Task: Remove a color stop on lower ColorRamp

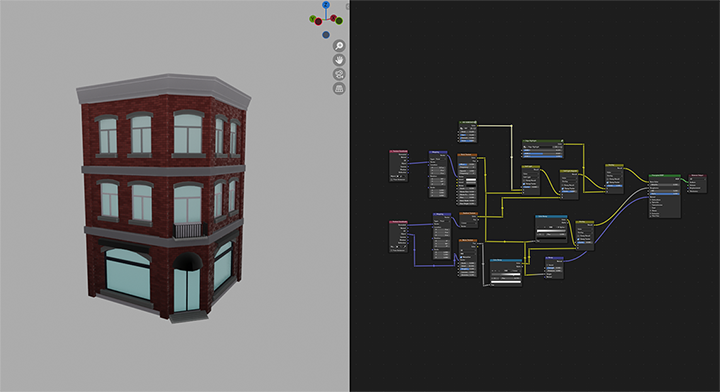Action: pyautogui.click(x=496, y=271)
